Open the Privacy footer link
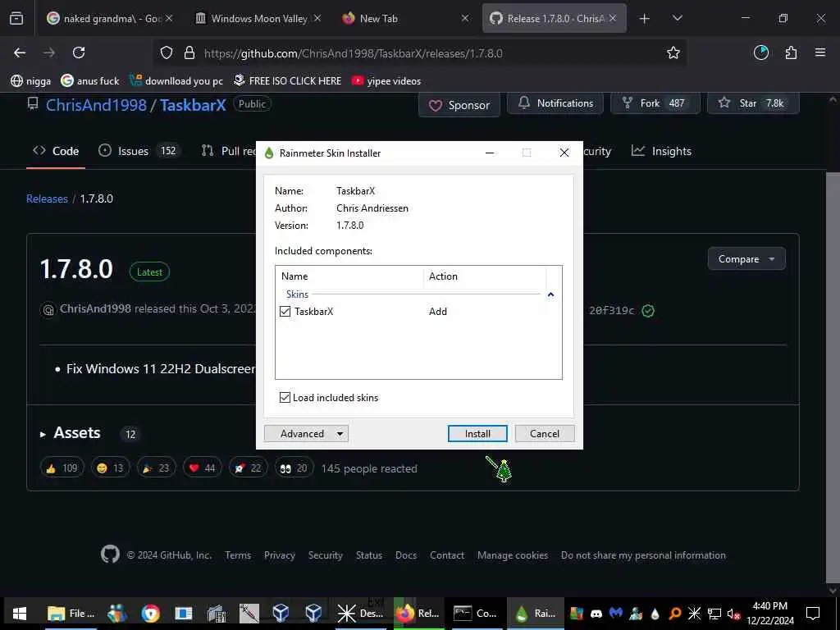The width and height of the screenshot is (840, 630). pyautogui.click(x=280, y=555)
